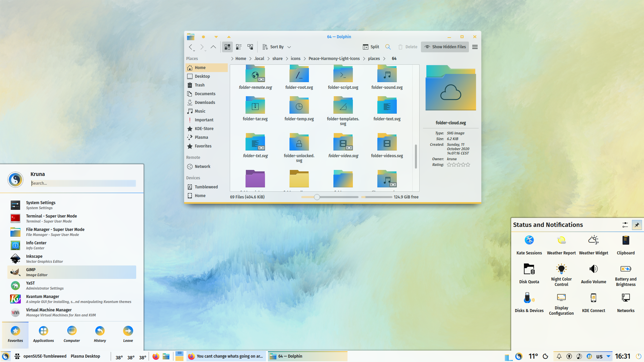Expand breadcrumb chevron after .local
Screen dimensions: 644x362
(268, 59)
